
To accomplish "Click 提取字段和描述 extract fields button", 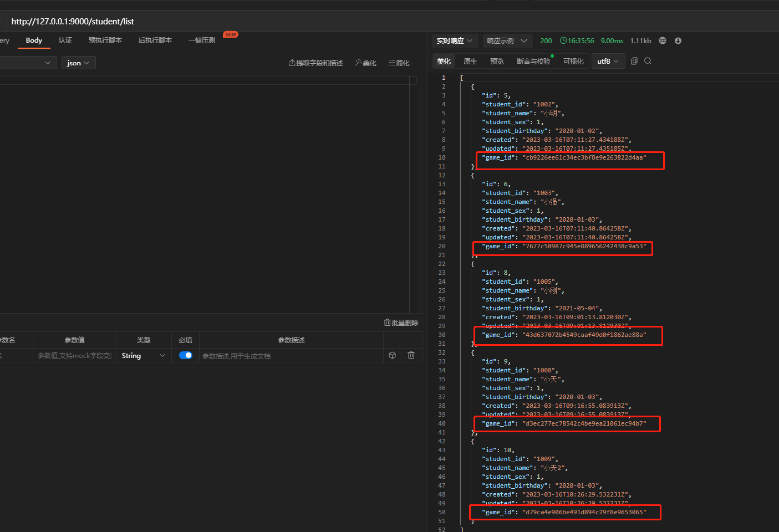I will pos(316,63).
